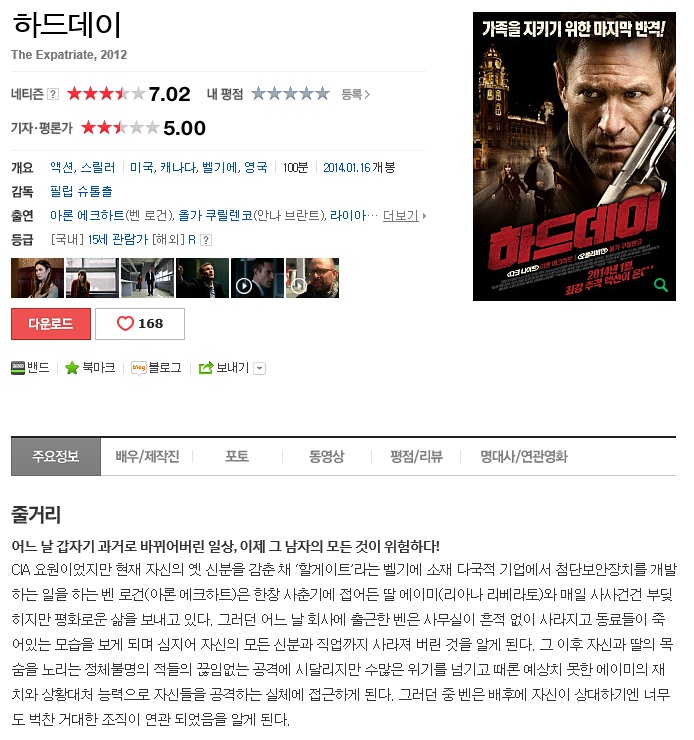
Task: Play the fifth video thumbnail
Action: 257,278
